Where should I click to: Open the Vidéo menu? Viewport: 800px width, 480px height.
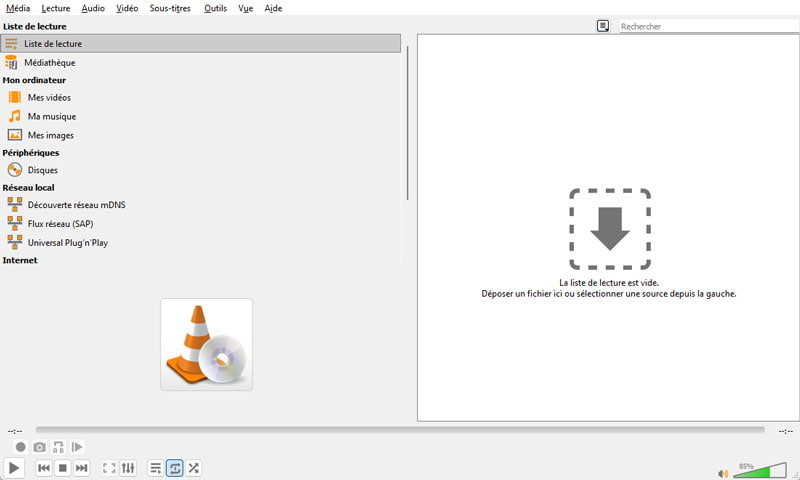tap(127, 8)
